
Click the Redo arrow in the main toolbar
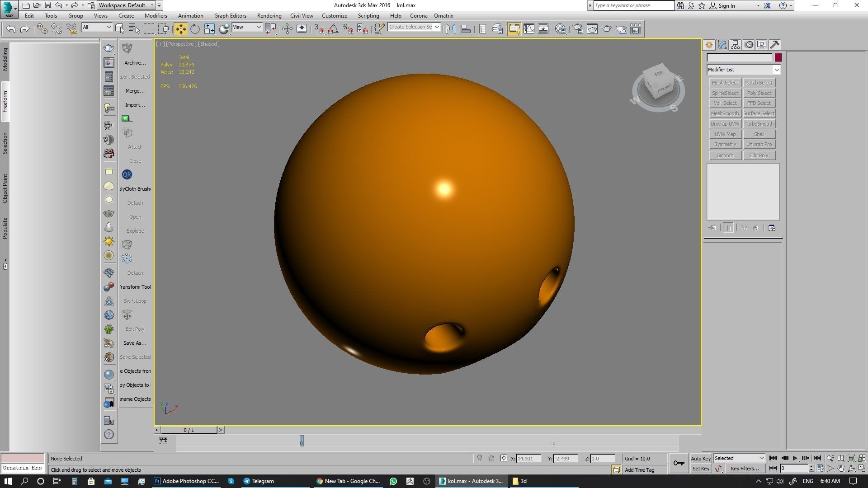(25, 29)
